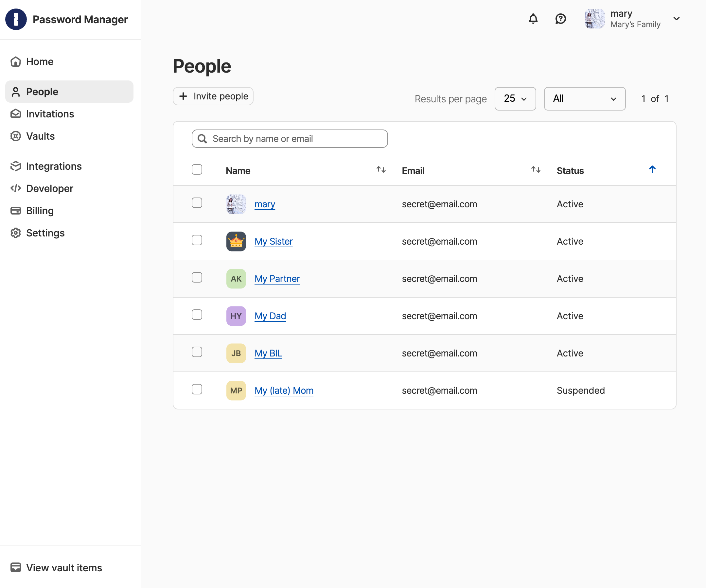This screenshot has width=706, height=588.
Task: Click the Invite people button
Action: pyautogui.click(x=213, y=96)
